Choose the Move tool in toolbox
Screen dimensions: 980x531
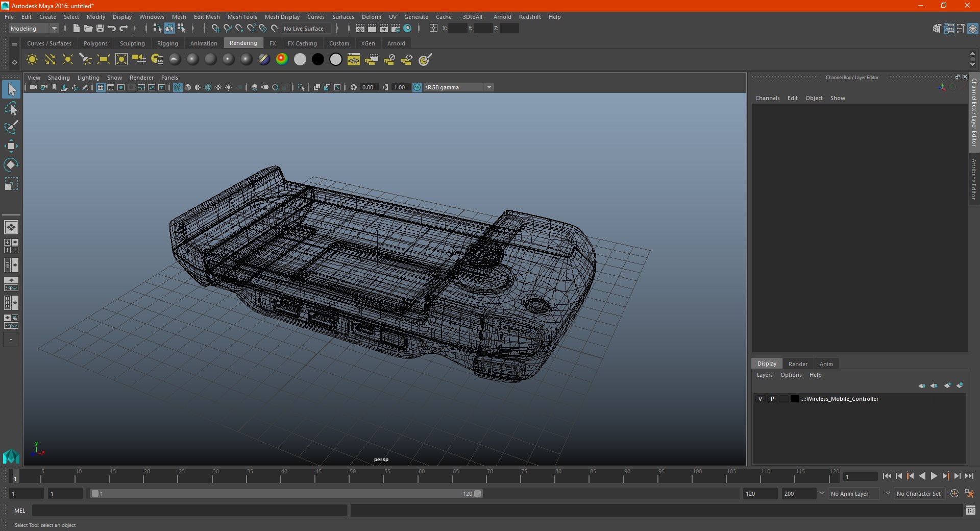(x=11, y=146)
